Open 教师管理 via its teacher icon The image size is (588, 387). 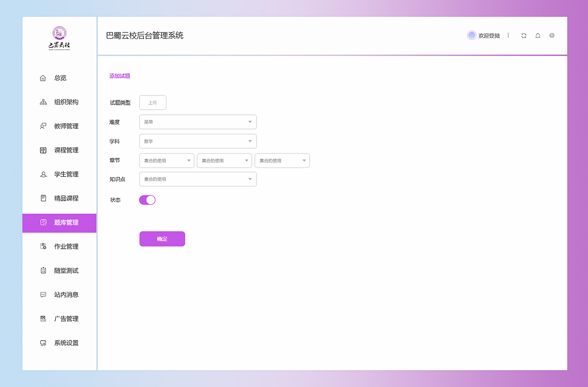click(x=43, y=126)
